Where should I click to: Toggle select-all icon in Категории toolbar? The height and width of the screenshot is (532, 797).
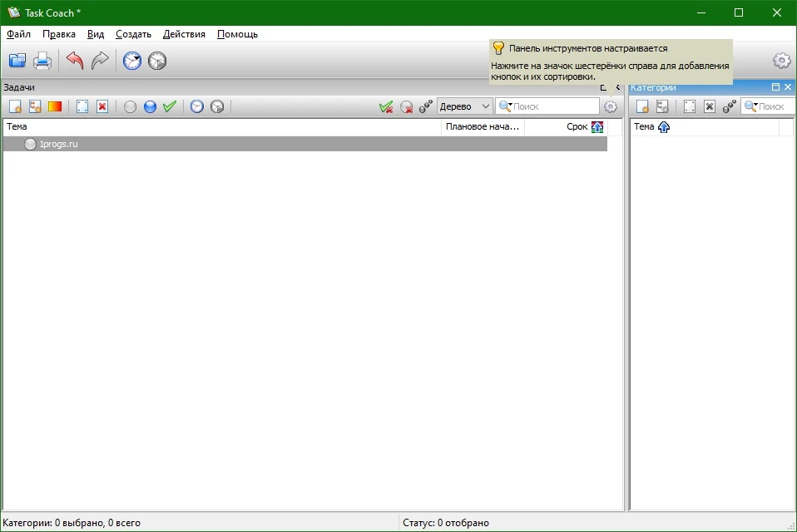[689, 106]
